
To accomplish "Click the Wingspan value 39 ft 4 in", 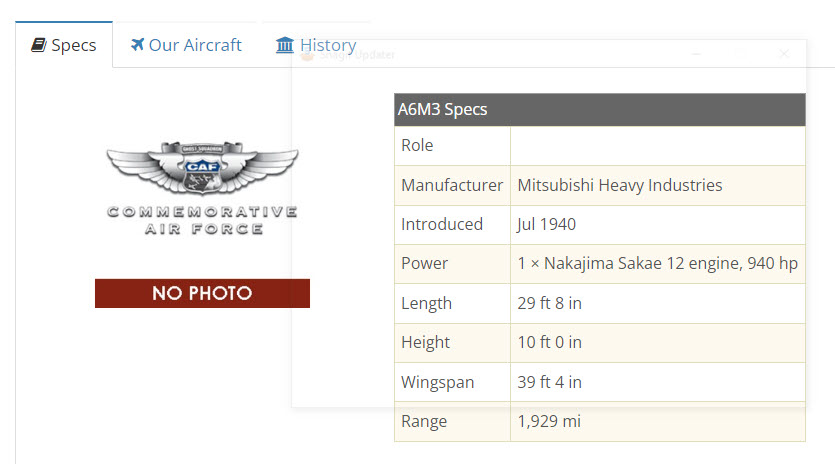I will (550, 382).
